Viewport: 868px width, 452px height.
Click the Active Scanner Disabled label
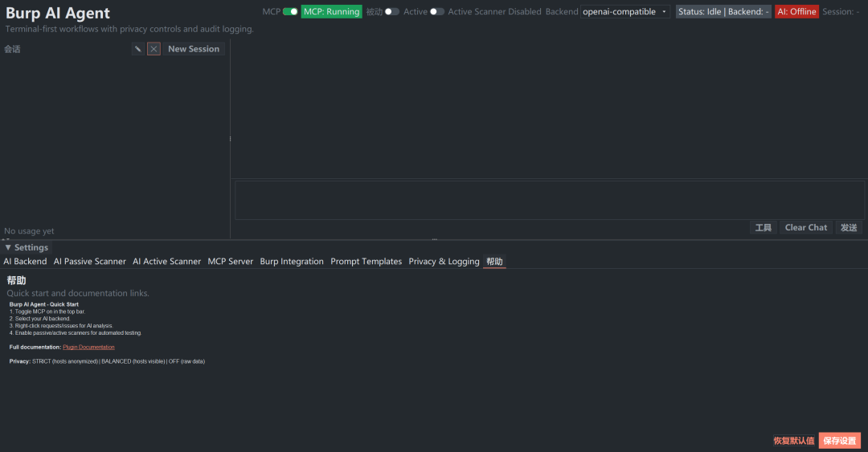(x=494, y=11)
